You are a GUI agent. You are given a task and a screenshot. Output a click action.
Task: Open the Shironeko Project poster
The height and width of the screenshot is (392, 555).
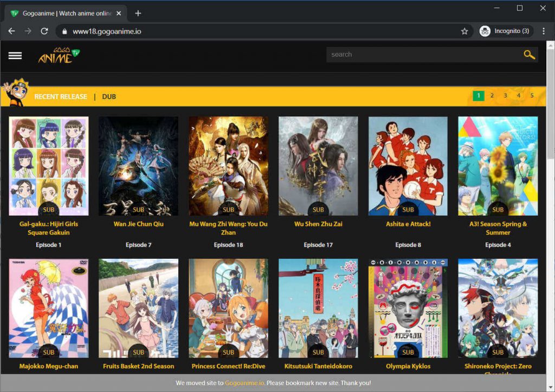498,308
